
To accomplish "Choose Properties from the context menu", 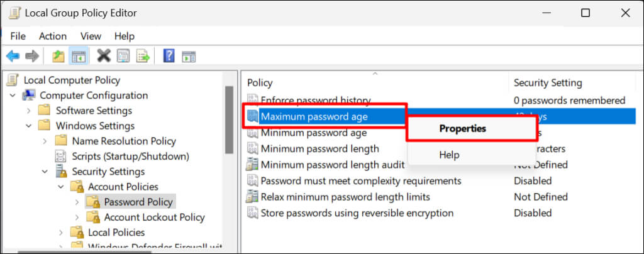I will (x=462, y=128).
